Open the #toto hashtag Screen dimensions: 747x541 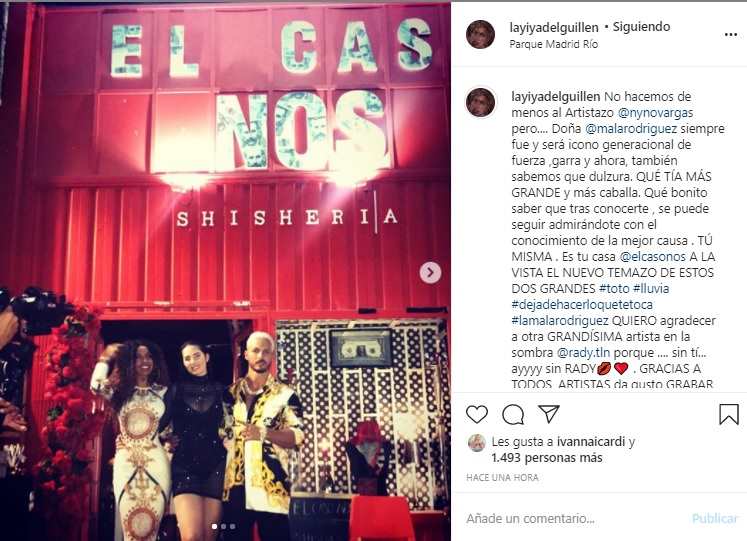coord(614,289)
